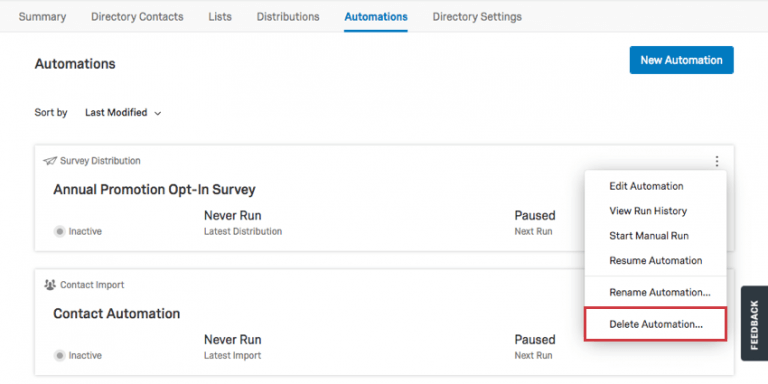Click Paused status on Annual Promotion card

tap(535, 216)
